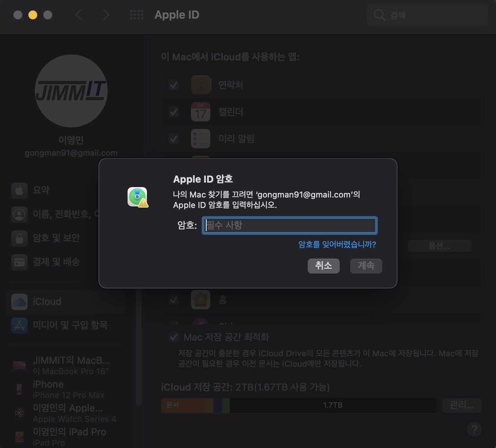Click the Find My icon in the dialog

coord(138,197)
